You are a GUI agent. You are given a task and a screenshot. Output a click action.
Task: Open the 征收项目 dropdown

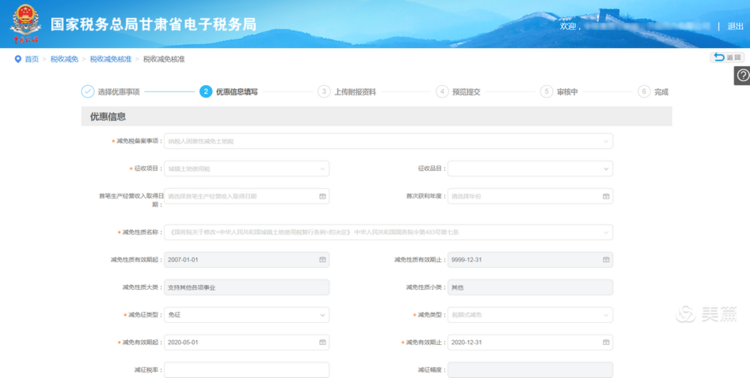tap(246, 168)
